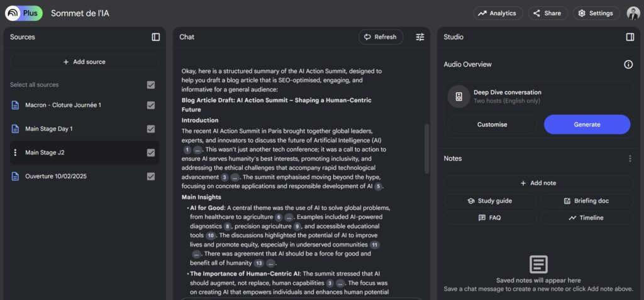Open the Analytics page
644x300 pixels.
coord(497,13)
